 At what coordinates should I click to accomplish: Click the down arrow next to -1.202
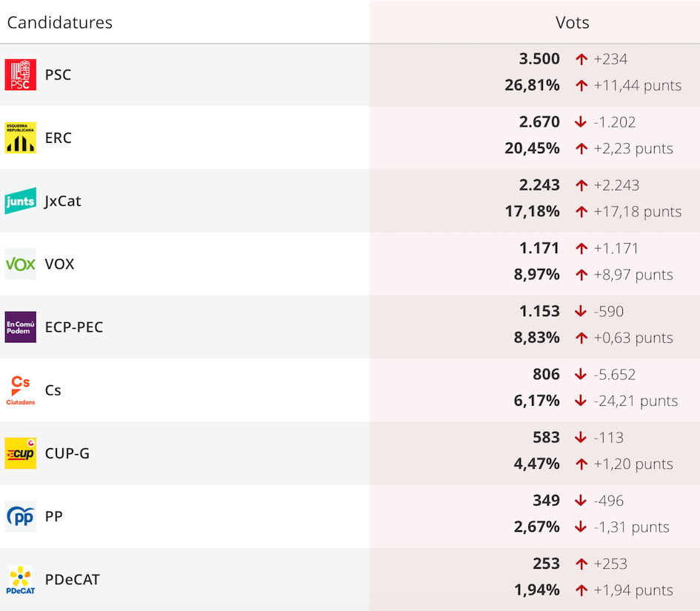click(581, 122)
